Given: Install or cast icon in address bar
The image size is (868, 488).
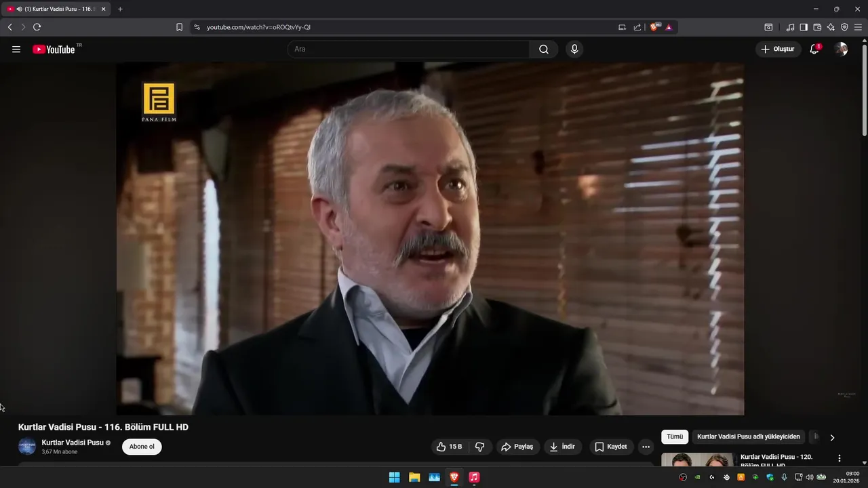Looking at the screenshot, I should click(622, 27).
